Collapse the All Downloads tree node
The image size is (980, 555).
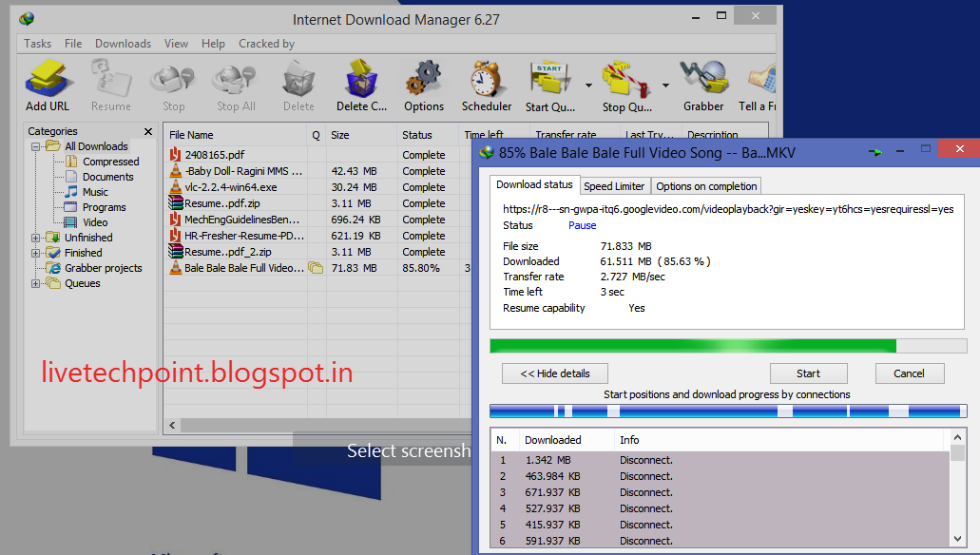tap(35, 146)
